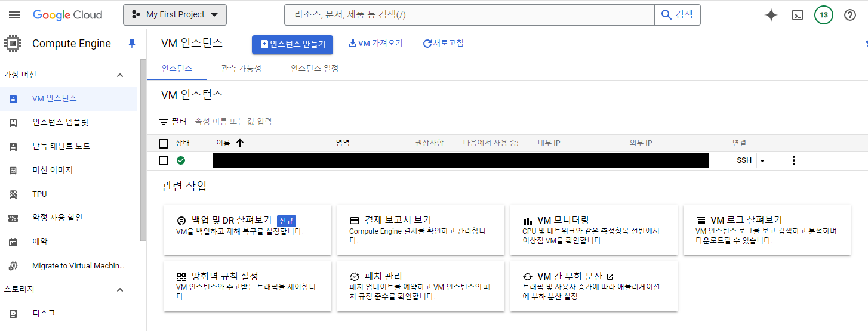The width and height of the screenshot is (868, 331).
Task: Select 인스턴스 템플릿 in the sidebar
Action: click(x=69, y=123)
